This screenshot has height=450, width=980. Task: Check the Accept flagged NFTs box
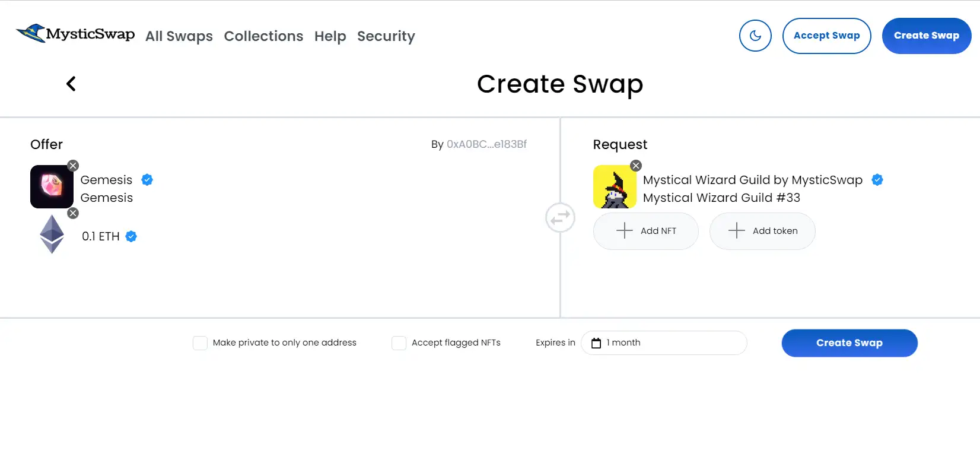[399, 343]
